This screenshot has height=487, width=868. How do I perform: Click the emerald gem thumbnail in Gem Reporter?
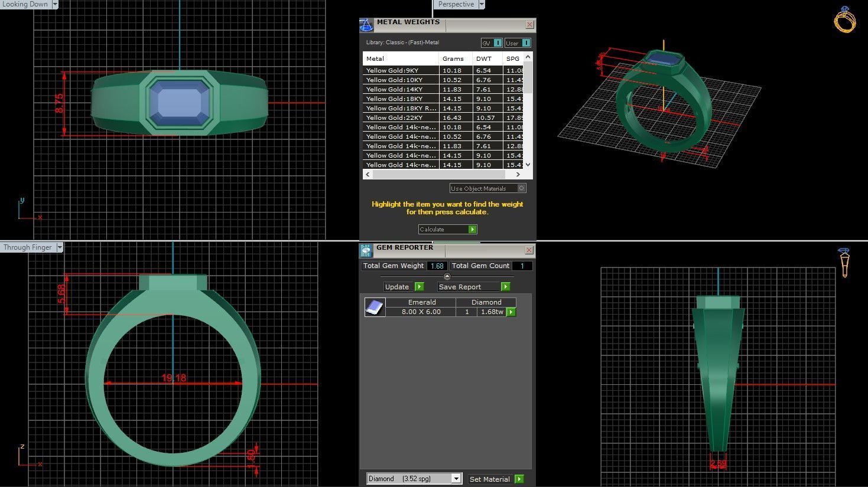375,307
